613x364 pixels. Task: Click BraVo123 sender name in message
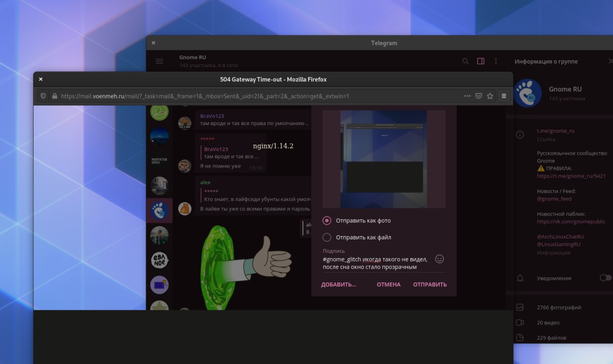[x=212, y=116]
